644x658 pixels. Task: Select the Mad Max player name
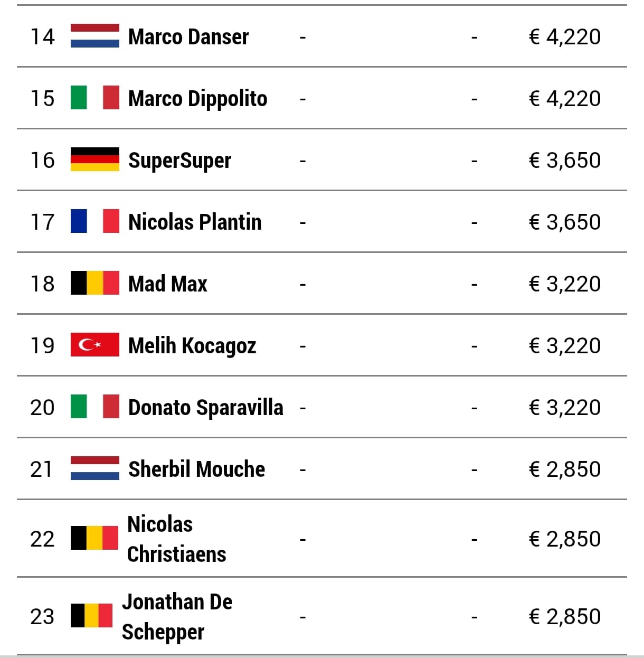pos(168,284)
